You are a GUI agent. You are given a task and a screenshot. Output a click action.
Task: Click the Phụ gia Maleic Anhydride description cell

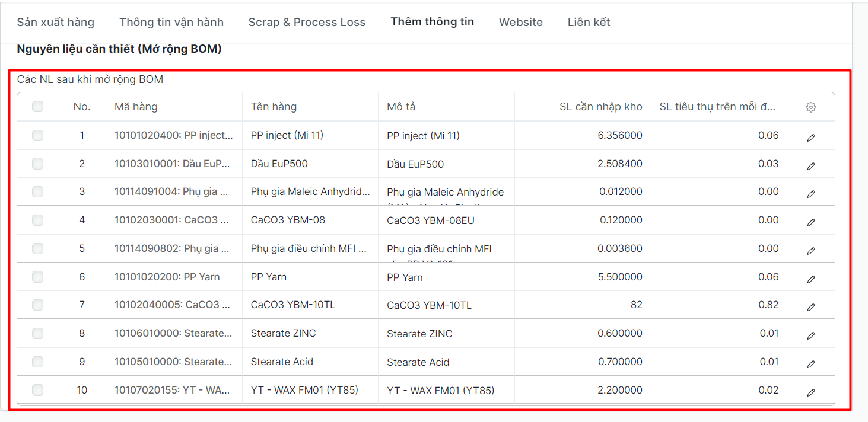click(445, 192)
